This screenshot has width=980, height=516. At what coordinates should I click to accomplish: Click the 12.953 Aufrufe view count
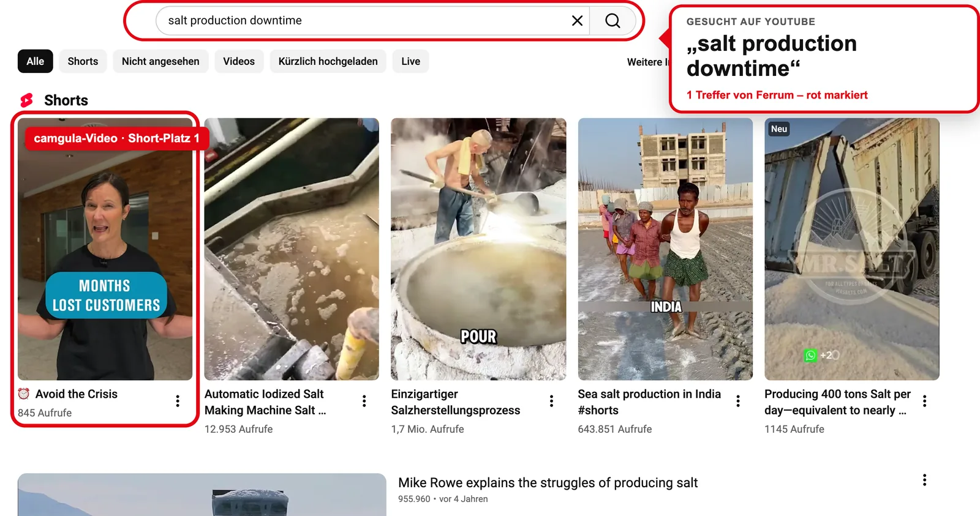coord(239,430)
